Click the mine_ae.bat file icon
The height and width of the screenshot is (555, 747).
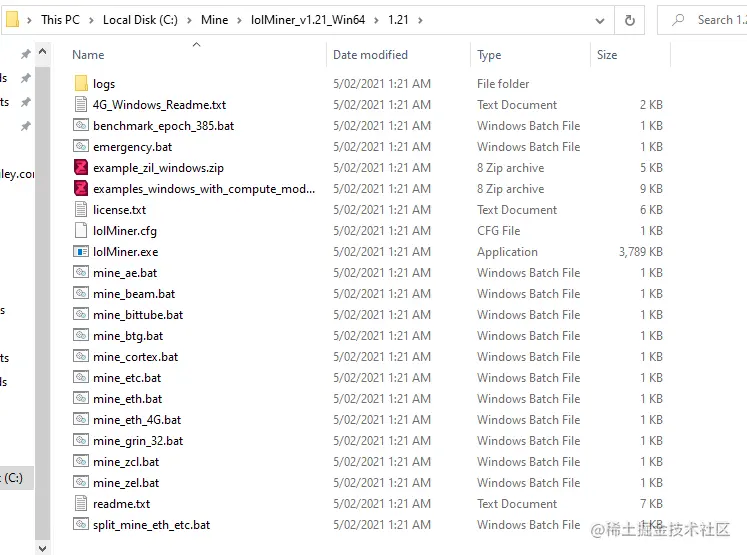point(81,272)
